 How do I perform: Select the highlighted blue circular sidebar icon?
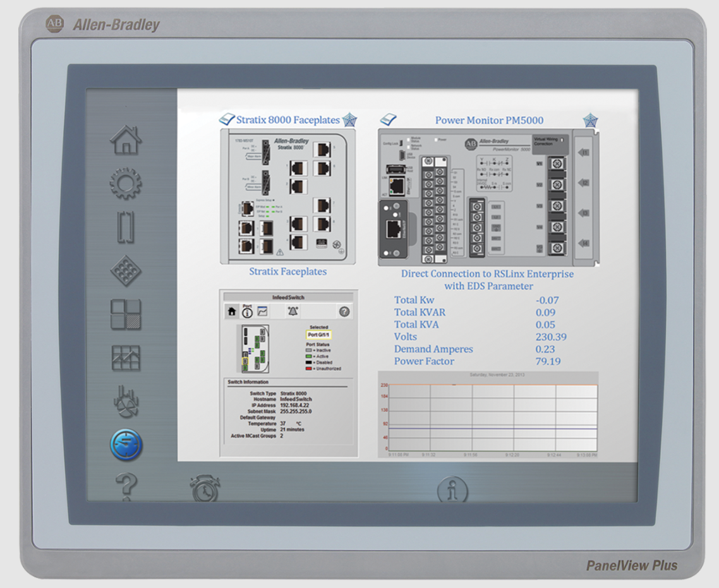[x=126, y=445]
